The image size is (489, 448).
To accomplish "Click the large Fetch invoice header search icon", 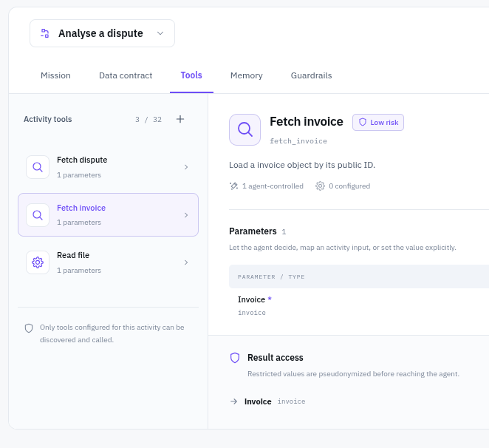I will tap(244, 129).
